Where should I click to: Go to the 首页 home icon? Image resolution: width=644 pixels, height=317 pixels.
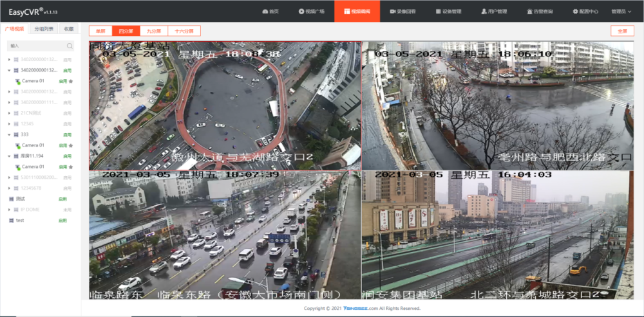coord(265,12)
